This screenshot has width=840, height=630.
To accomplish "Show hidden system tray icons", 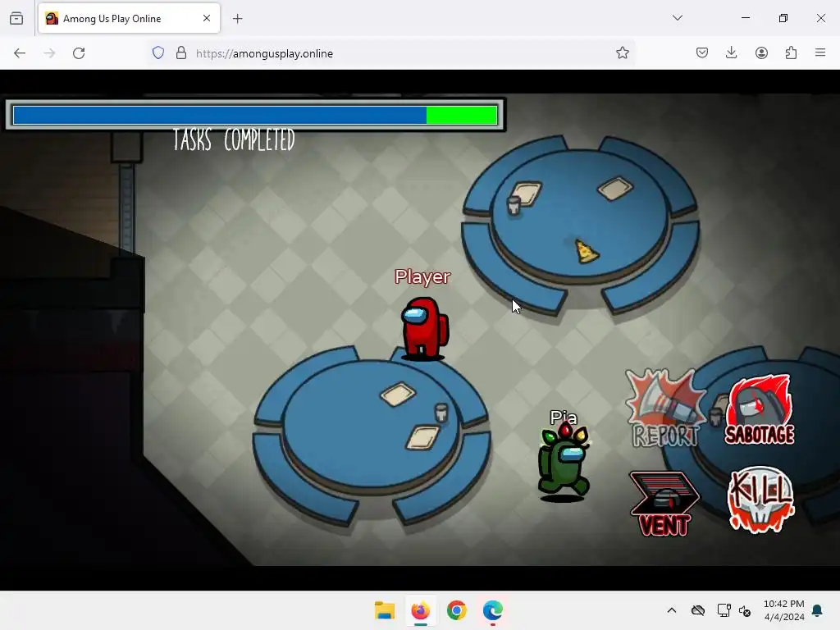I will click(672, 610).
